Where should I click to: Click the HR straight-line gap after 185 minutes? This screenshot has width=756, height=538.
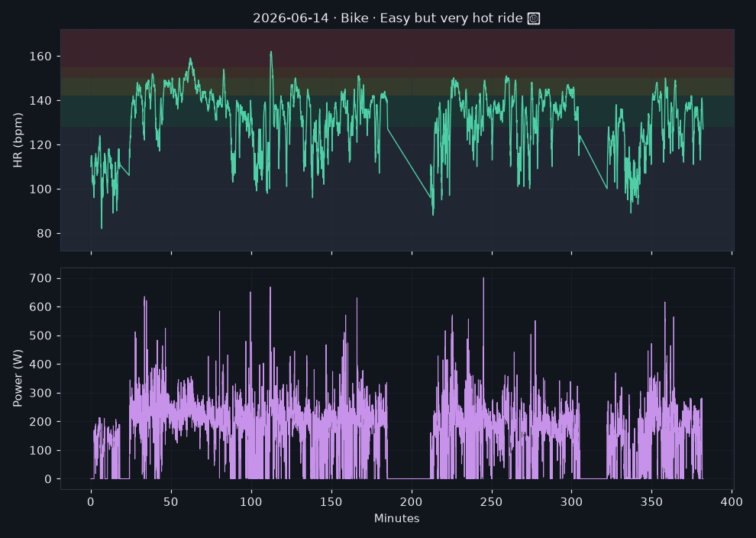409,163
